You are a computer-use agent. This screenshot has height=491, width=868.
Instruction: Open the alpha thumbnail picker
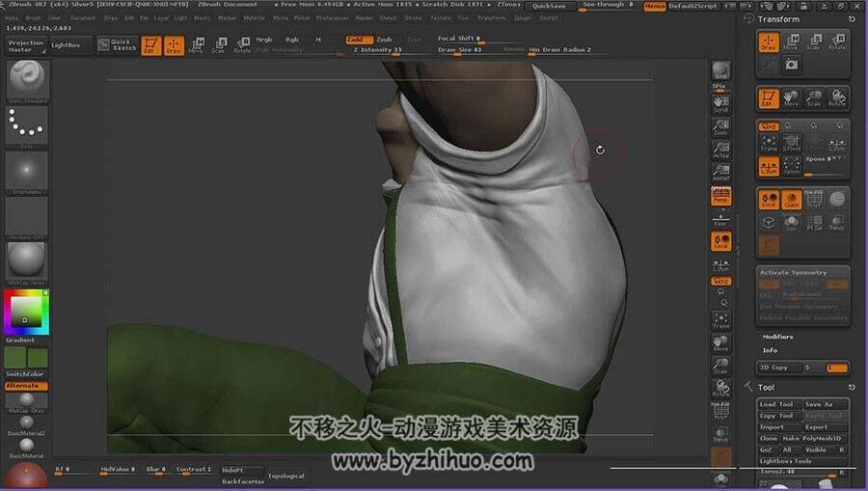coord(27,172)
